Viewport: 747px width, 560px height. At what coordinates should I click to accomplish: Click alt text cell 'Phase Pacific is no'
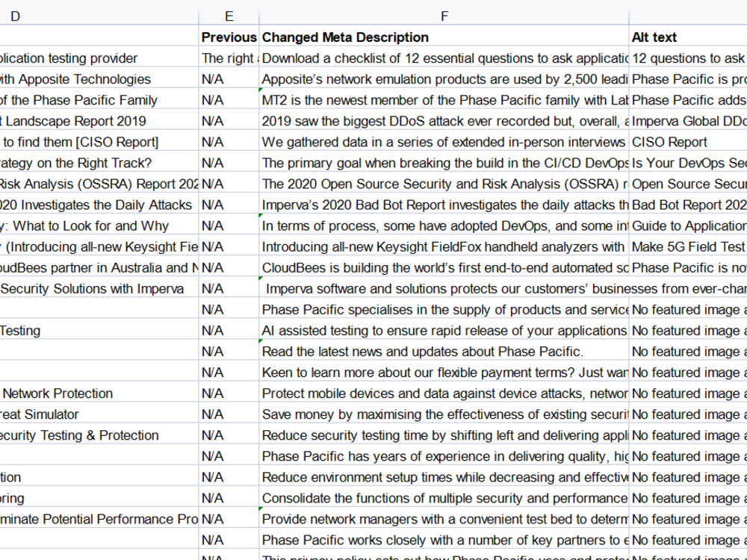pyautogui.click(x=688, y=267)
